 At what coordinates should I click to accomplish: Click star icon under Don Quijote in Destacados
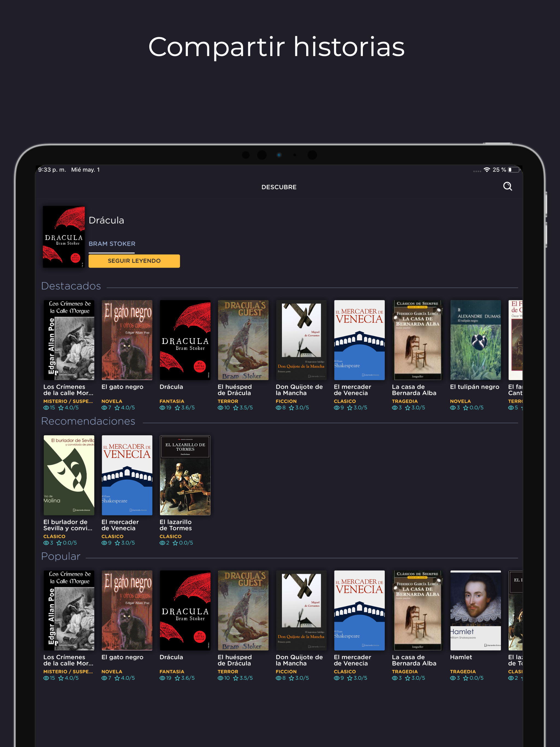coord(291,408)
